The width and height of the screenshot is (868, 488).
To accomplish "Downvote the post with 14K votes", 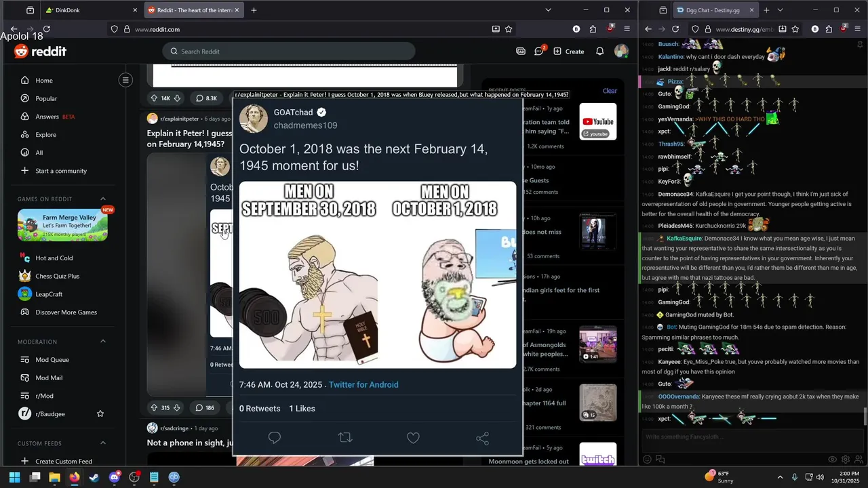I will [x=177, y=98].
